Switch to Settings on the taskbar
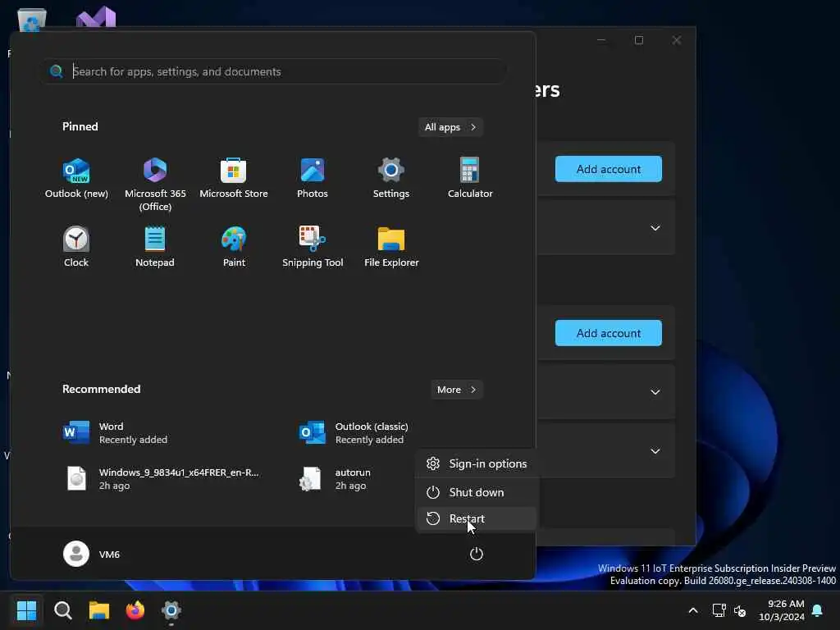 coord(171,610)
